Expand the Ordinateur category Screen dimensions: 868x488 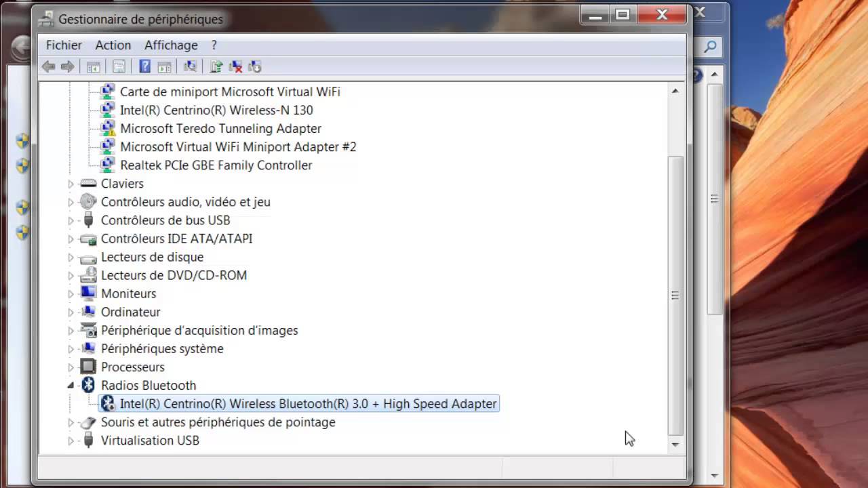click(x=71, y=312)
